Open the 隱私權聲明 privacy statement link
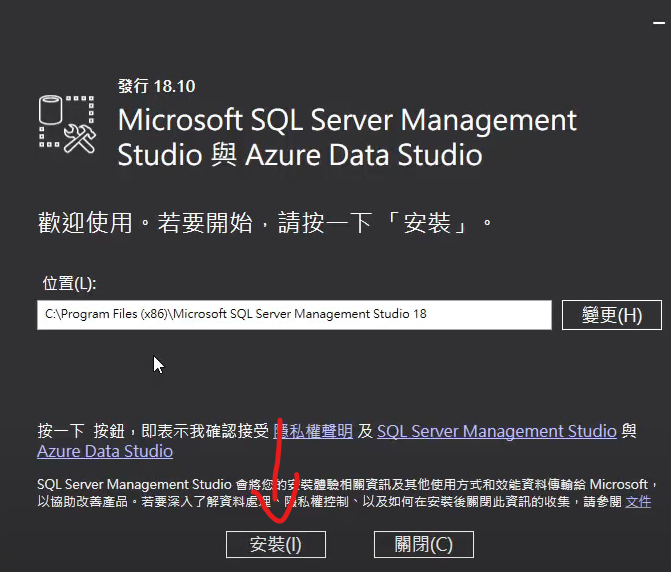671x572 pixels. coord(313,431)
